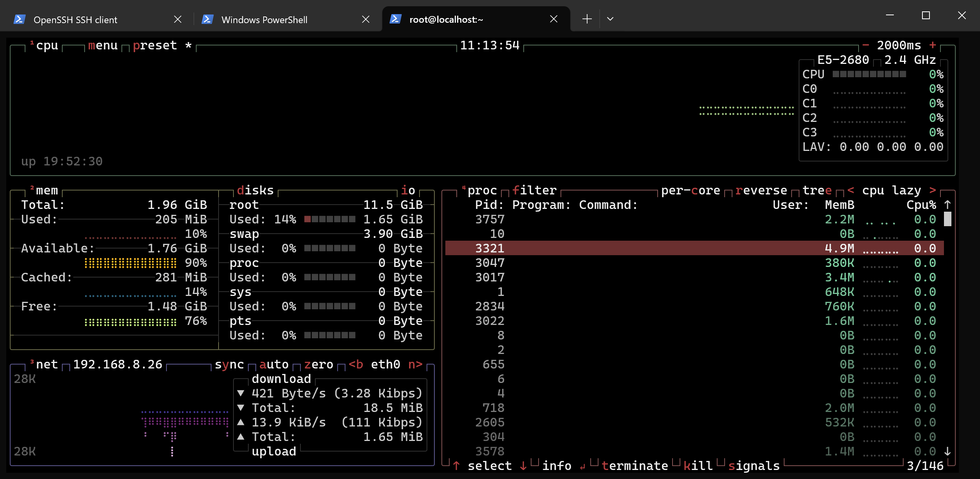The image size is (980, 479).
Task: Toggle the io mode for disks
Action: (x=408, y=191)
